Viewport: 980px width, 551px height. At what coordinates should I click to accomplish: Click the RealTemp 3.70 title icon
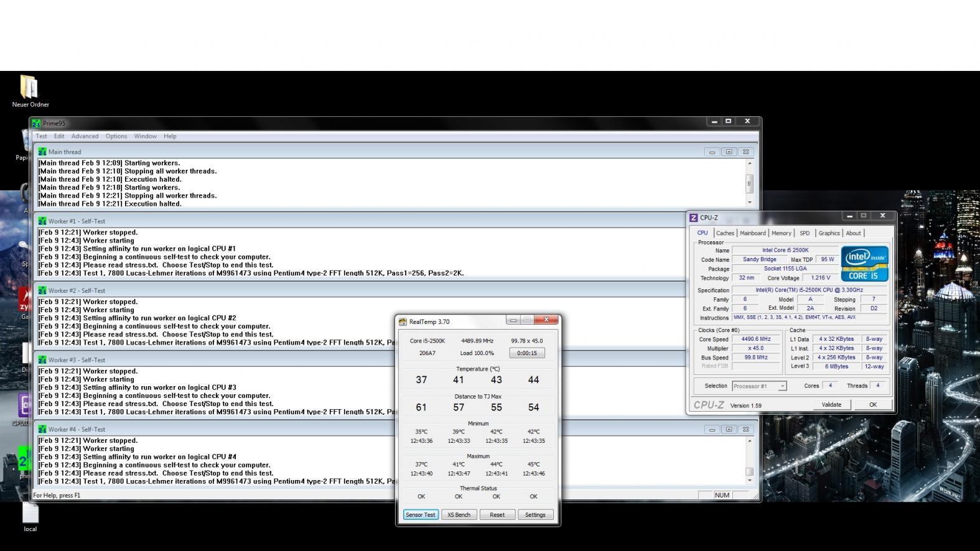point(403,322)
